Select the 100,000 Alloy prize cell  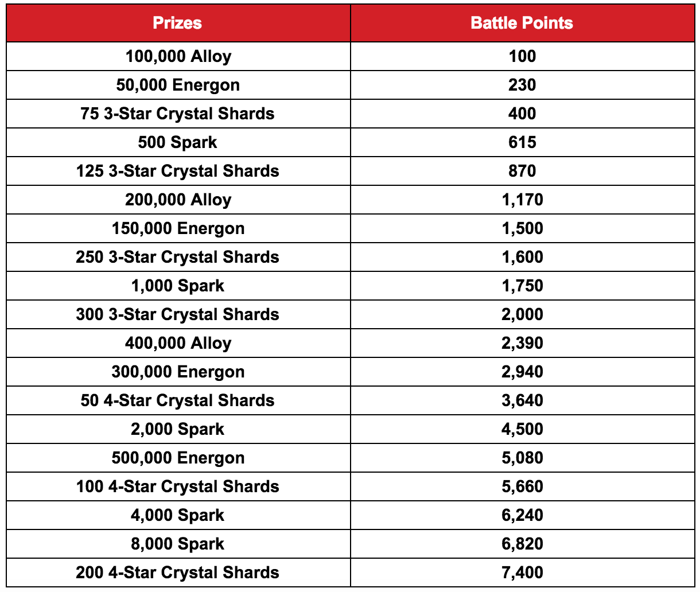point(178,56)
